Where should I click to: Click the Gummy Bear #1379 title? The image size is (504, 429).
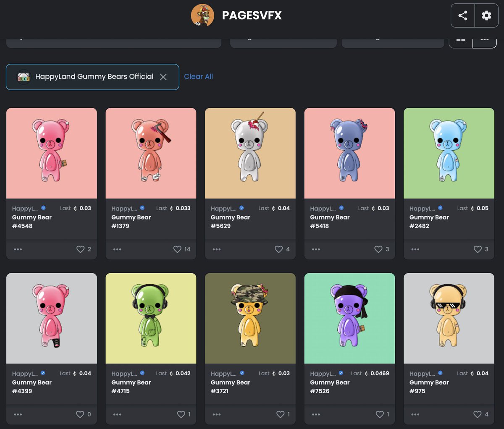pos(131,222)
